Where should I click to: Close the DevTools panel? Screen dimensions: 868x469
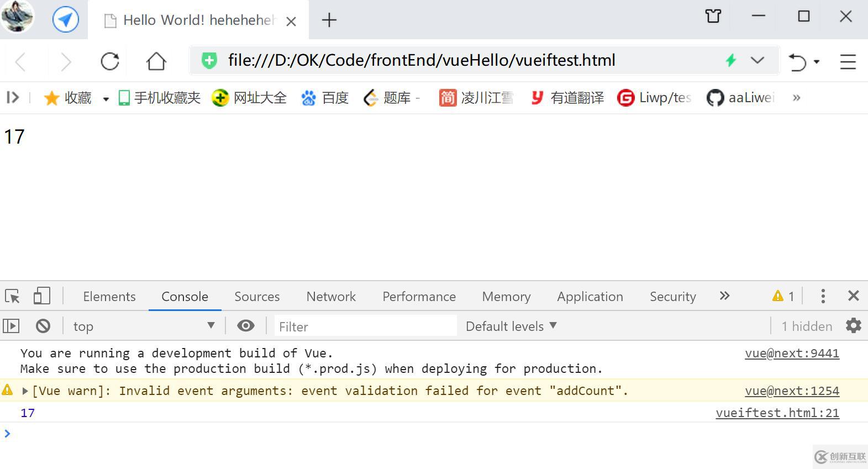(853, 296)
